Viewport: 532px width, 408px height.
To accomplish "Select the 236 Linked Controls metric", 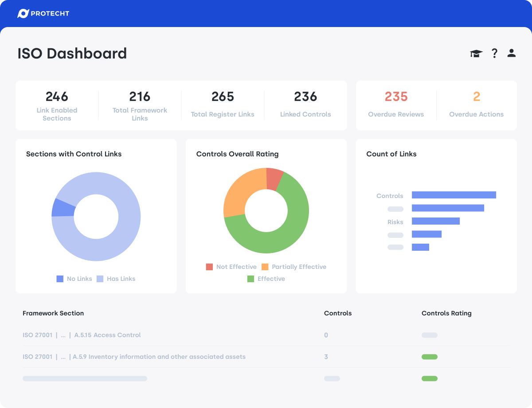I will coord(305,105).
